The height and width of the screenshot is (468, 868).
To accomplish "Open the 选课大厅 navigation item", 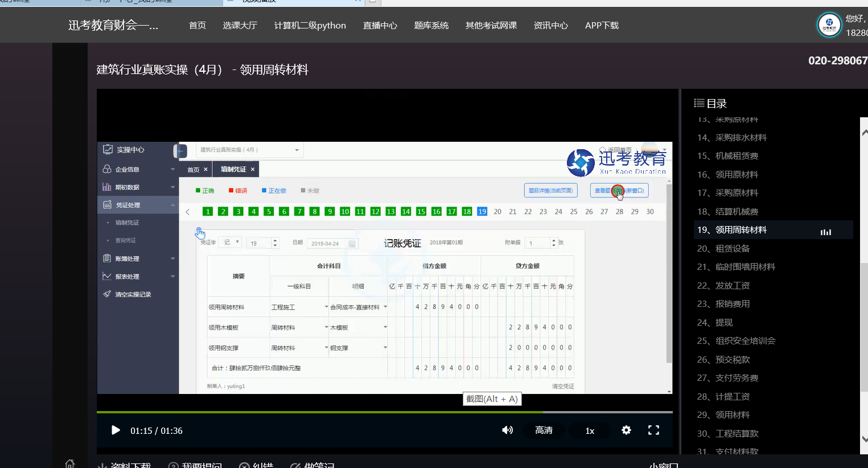I will coord(240,26).
